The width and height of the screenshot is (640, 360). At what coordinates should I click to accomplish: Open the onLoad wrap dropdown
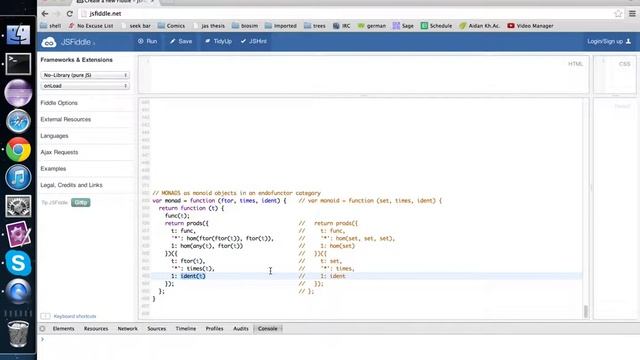tap(85, 86)
